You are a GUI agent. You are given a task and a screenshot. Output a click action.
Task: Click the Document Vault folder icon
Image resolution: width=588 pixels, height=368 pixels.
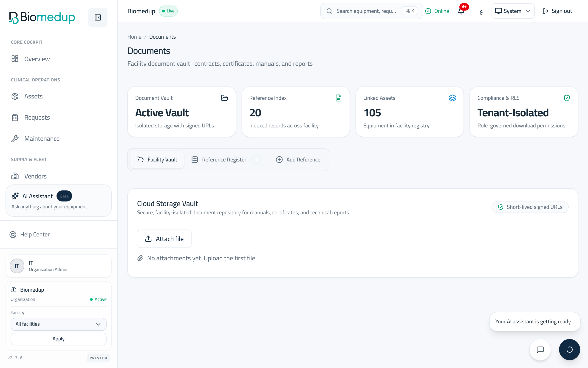(x=224, y=98)
